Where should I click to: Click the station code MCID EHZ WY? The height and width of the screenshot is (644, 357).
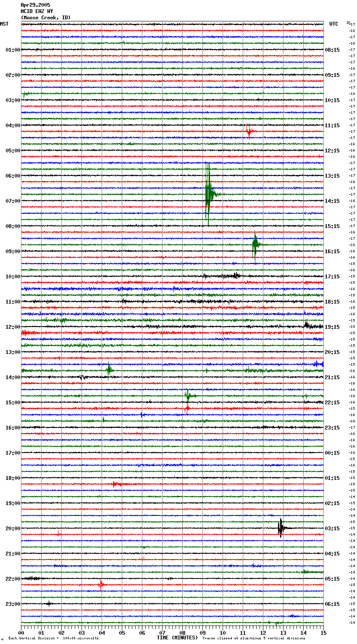point(37,11)
